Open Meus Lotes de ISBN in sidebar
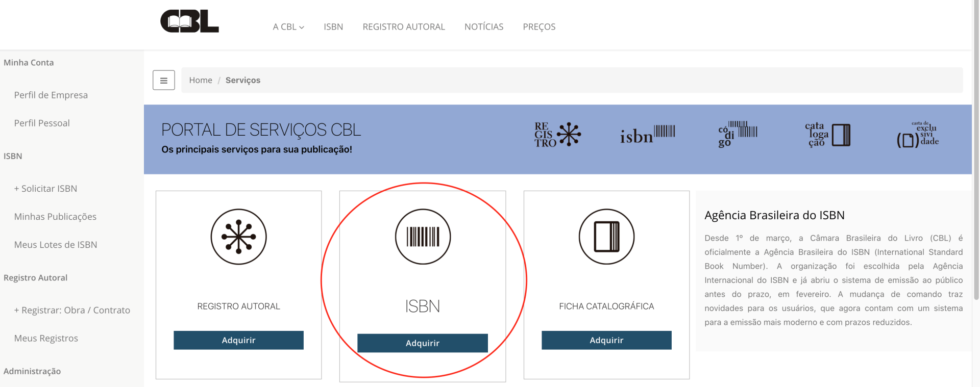980x387 pixels. point(56,244)
